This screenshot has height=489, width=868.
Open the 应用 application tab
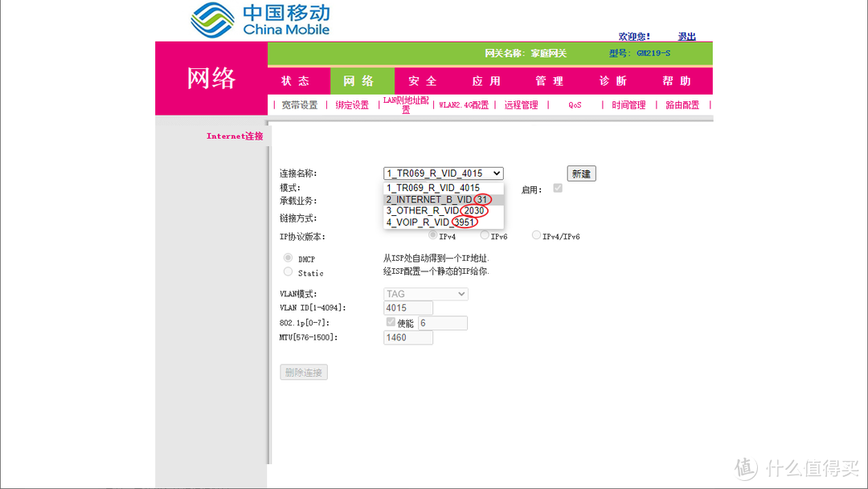pyautogui.click(x=486, y=81)
